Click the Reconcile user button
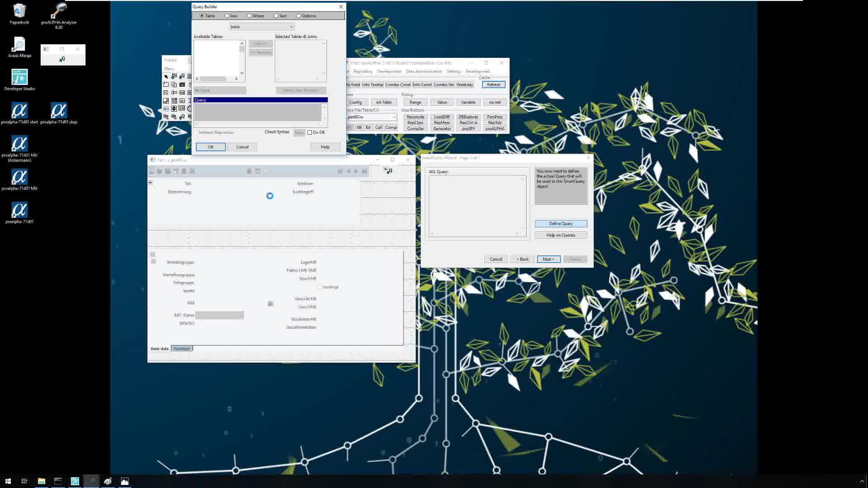 pyautogui.click(x=415, y=117)
